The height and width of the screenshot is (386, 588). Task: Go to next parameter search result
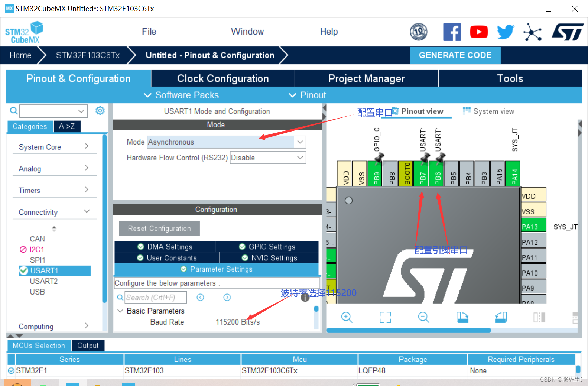pyautogui.click(x=227, y=297)
